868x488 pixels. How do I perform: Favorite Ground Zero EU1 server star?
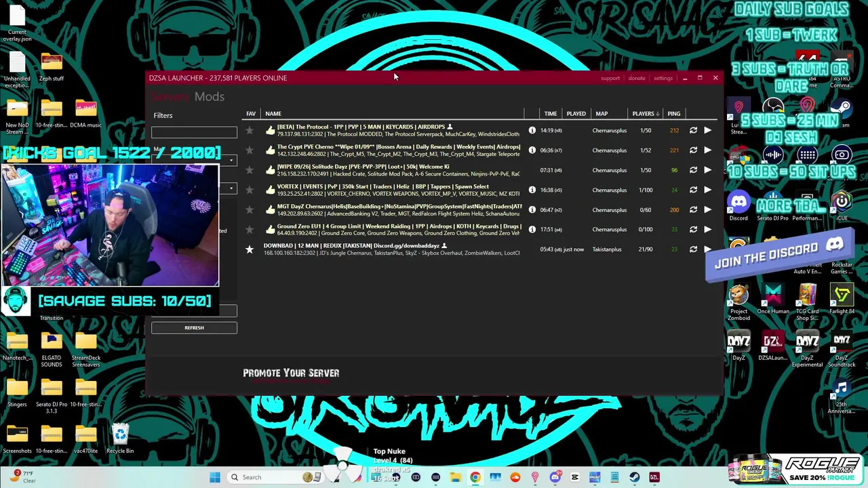click(x=250, y=229)
